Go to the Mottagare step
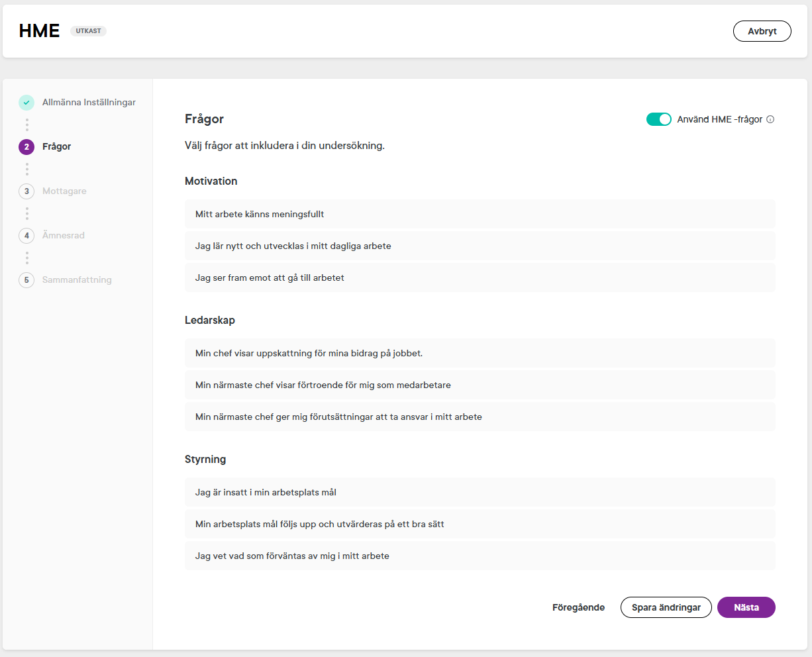Screen dimensions: 812x657 64,191
